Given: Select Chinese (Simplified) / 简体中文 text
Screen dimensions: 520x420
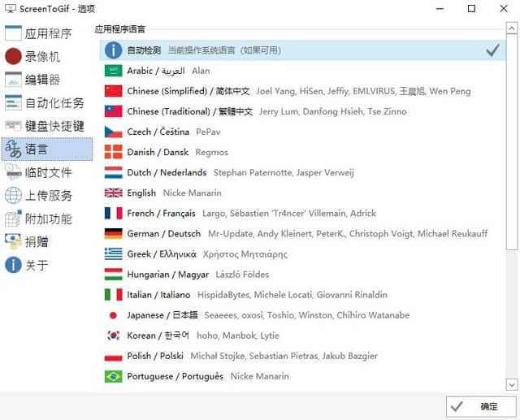Looking at the screenshot, I should coord(188,91).
